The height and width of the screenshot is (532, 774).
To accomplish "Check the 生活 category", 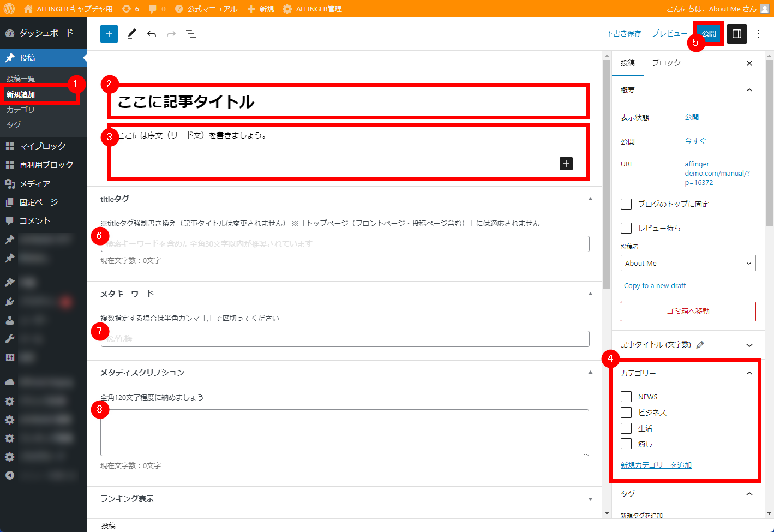I will point(626,428).
